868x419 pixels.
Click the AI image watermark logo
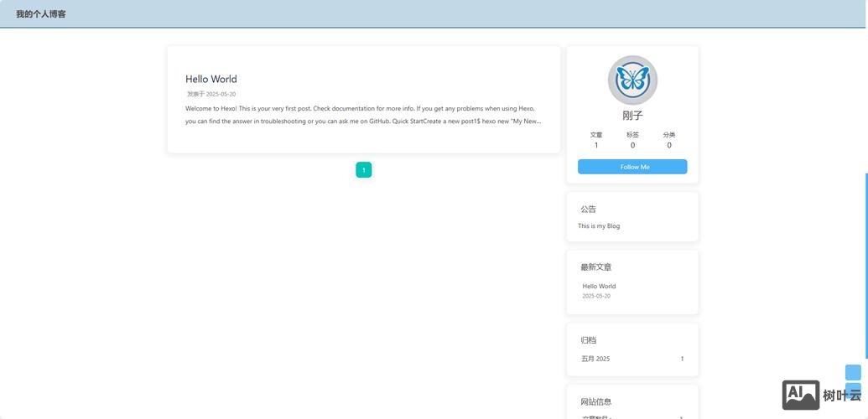800,395
